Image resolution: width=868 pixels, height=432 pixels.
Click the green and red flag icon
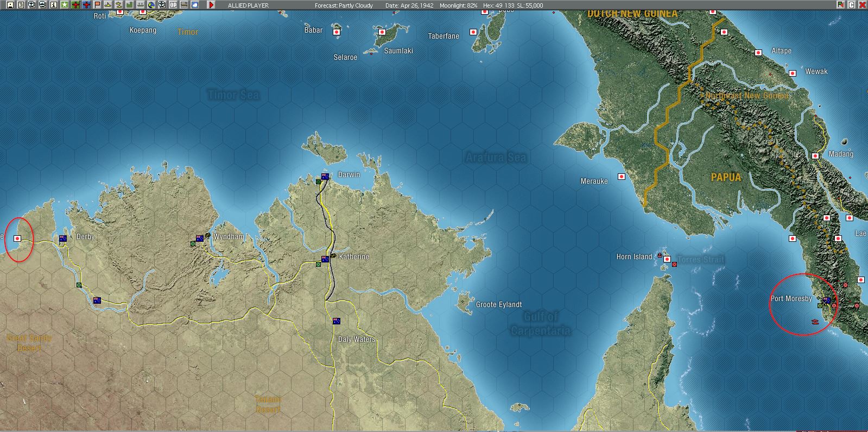pos(841,5)
